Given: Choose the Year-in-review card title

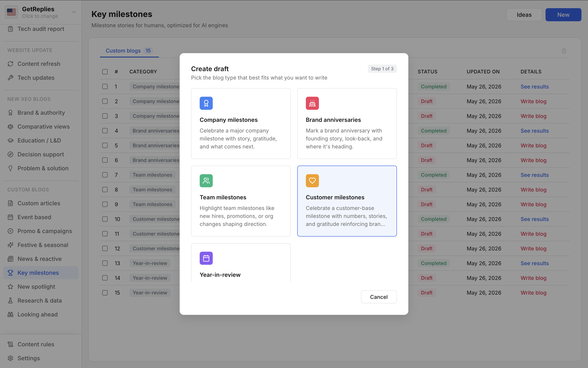Looking at the screenshot, I should click(x=220, y=275).
